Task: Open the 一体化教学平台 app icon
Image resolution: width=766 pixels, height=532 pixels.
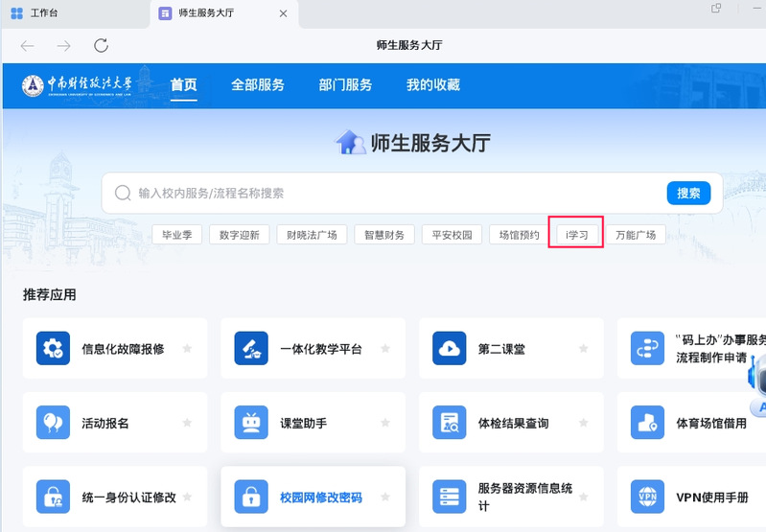Action: [x=251, y=349]
